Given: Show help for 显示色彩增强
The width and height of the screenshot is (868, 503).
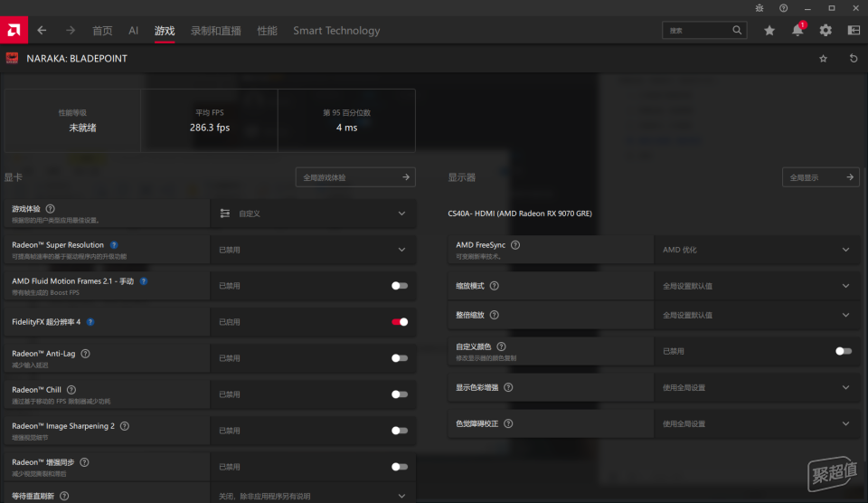Looking at the screenshot, I should point(508,387).
